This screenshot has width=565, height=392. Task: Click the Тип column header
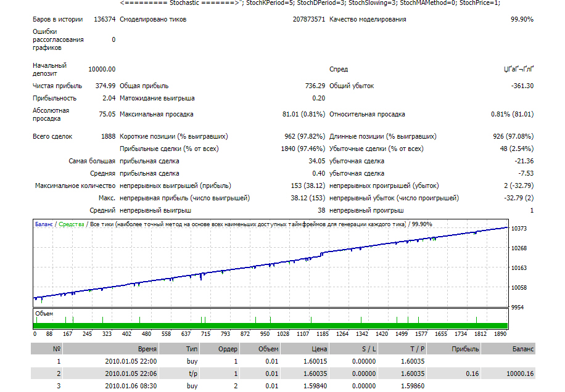coord(179,349)
